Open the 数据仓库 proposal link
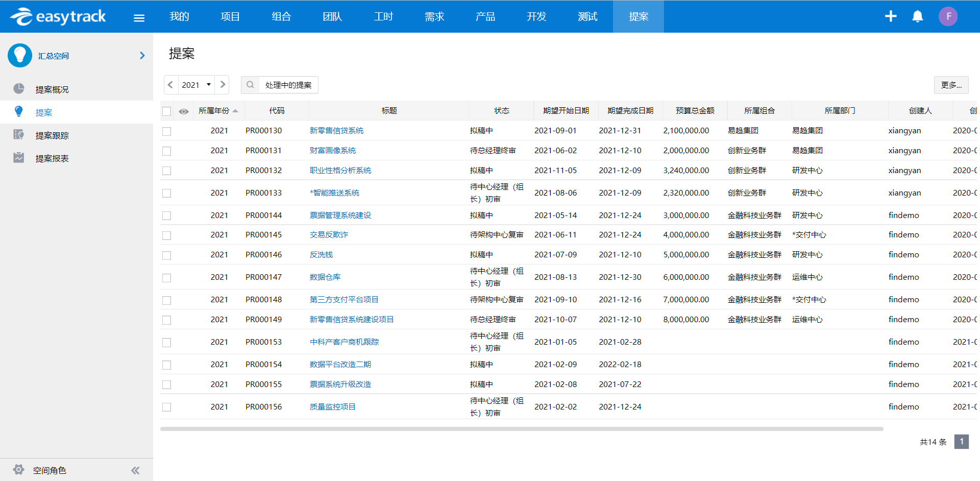980x481 pixels. click(x=325, y=277)
